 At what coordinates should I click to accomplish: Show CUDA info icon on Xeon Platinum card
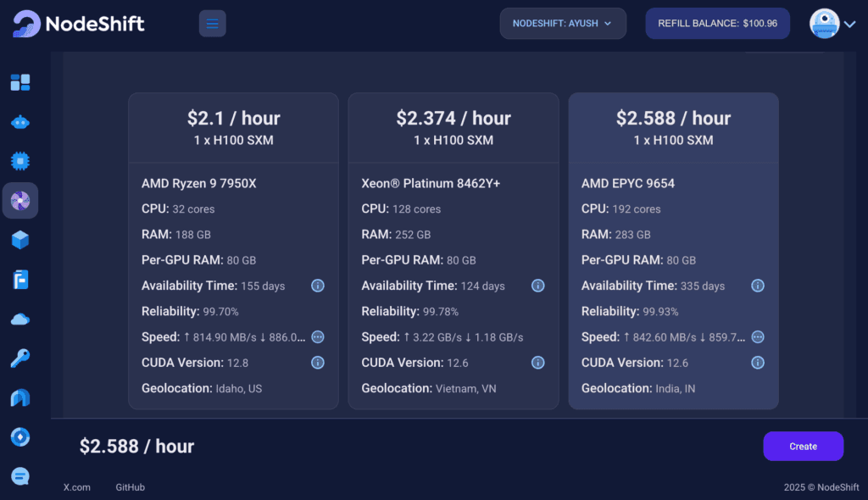[x=538, y=363]
